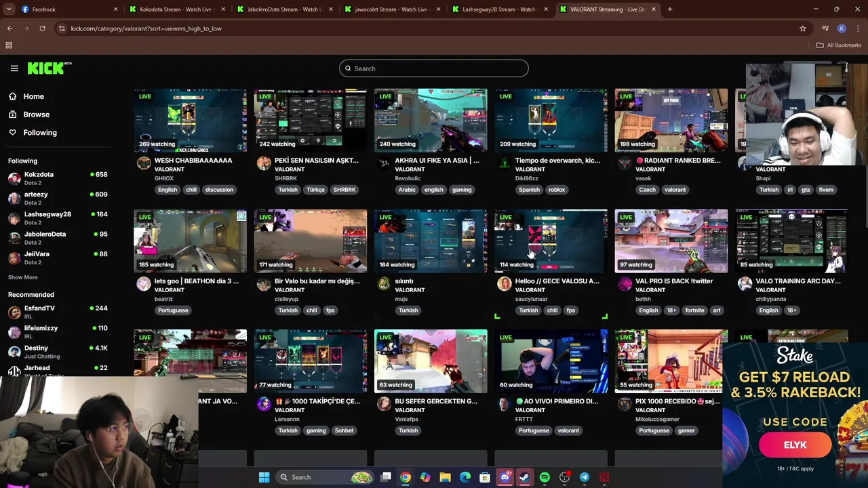Open the Kokzdota channel in Following list
The width and height of the screenshot is (868, 488).
[x=58, y=178]
